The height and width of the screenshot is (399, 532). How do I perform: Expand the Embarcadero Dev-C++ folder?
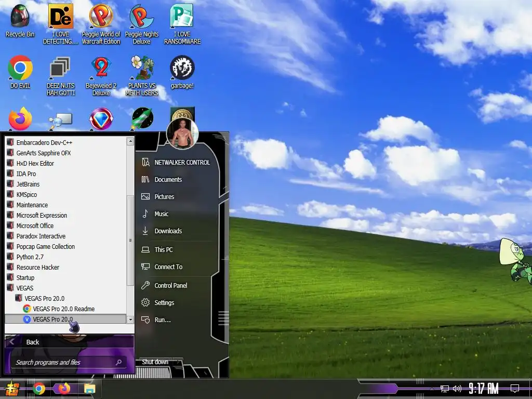[x=65, y=142]
